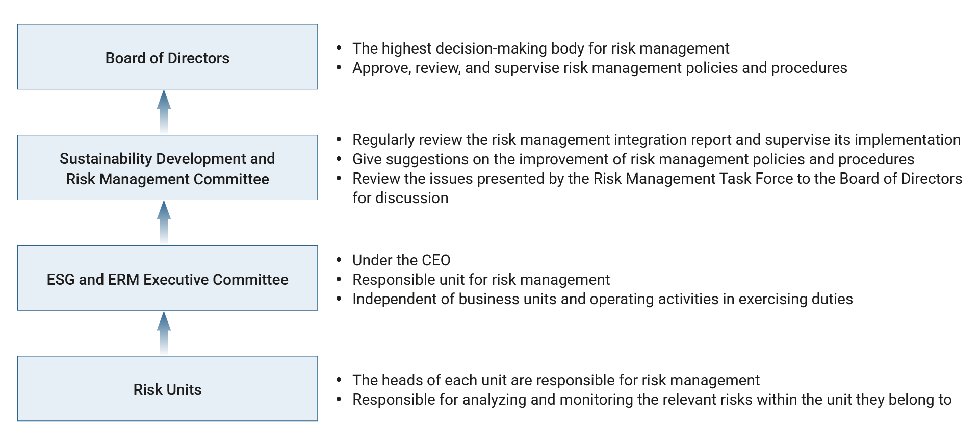Select the Board of Directors box
The height and width of the screenshot is (446, 980).
coord(167,57)
